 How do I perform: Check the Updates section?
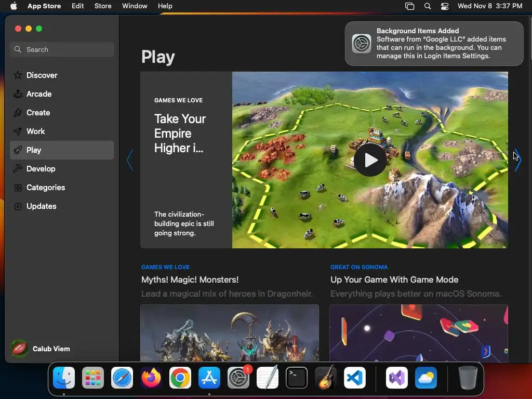point(62,206)
